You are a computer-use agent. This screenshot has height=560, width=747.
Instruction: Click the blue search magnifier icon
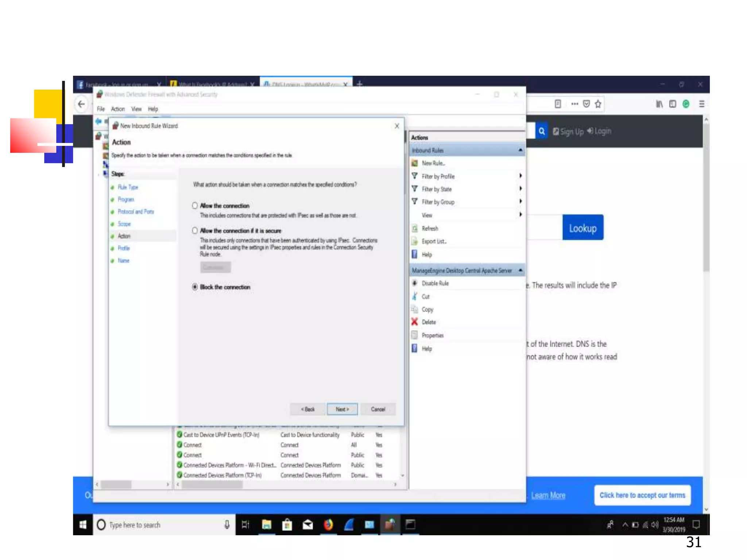[x=542, y=131]
